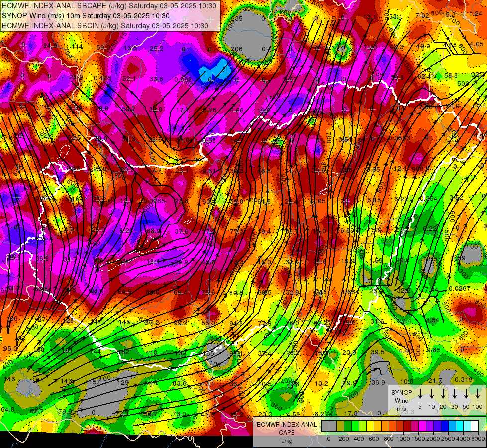Click the SYNOP Wind 10m title line in header
The image size is (487, 448).
coord(86,16)
